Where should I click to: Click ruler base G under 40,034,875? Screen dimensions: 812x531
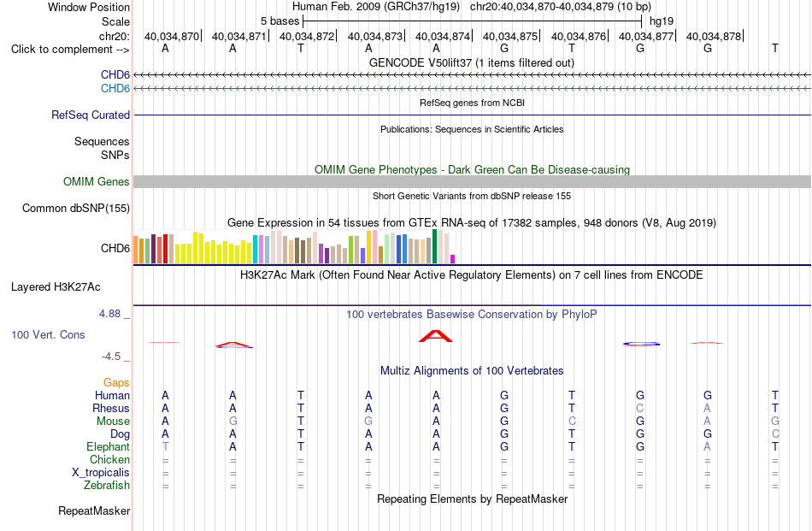[504, 48]
